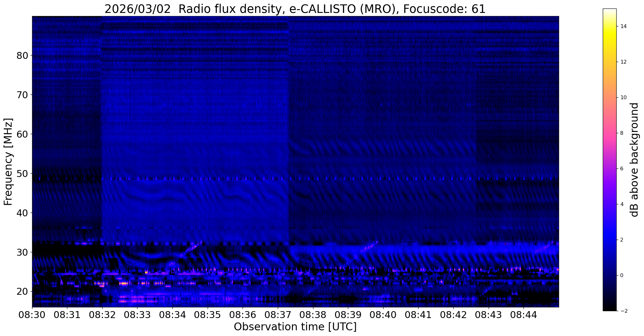Click the 'Frequency [MHz]' axis label
The width and height of the screenshot is (644, 336).
point(8,162)
